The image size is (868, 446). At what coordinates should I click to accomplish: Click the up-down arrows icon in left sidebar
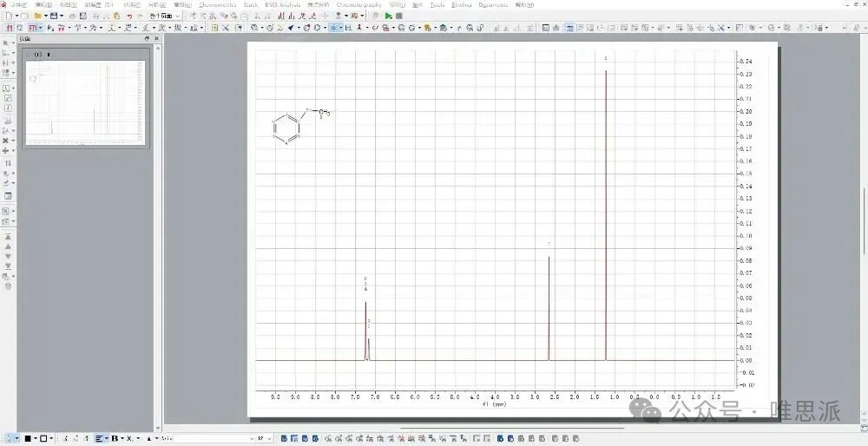tap(8, 164)
